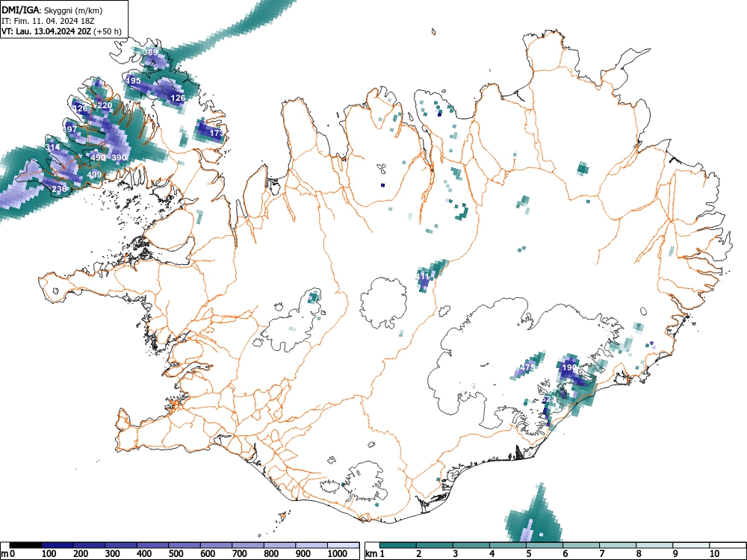747x560 pixels.
Task: Click the 500 label on meter legend
Action: point(176,554)
